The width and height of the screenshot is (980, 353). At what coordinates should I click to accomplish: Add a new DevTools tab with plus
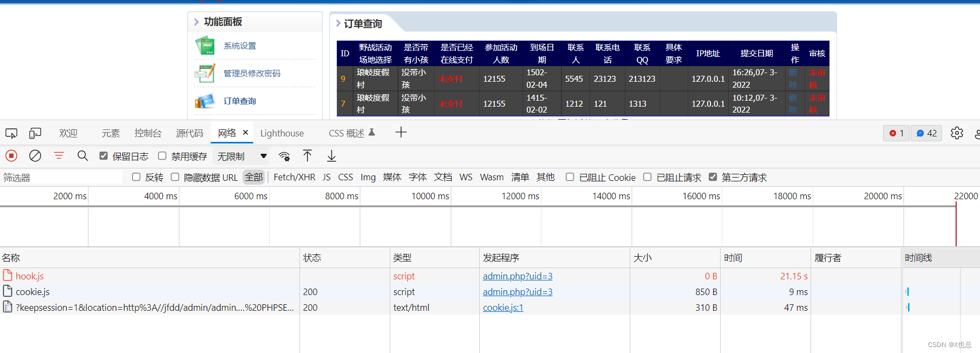[x=401, y=133]
